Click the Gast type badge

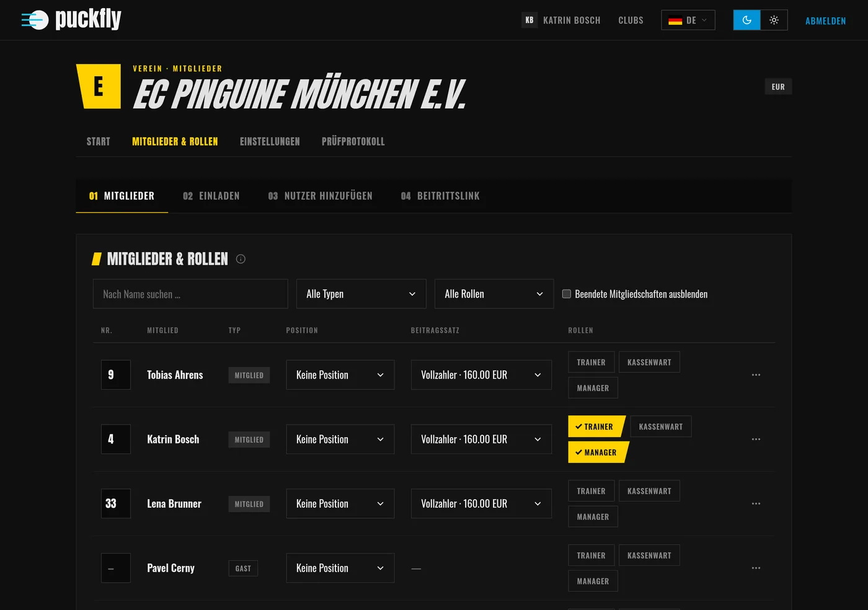tap(243, 568)
